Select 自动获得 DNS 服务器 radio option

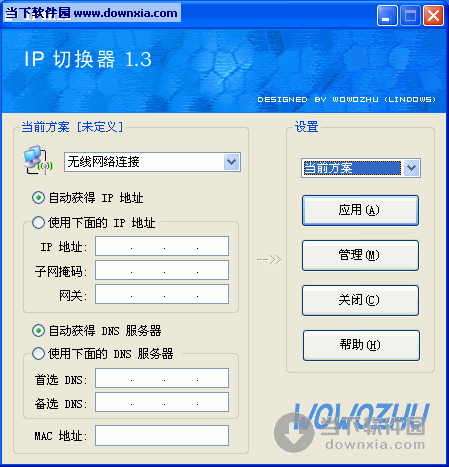click(38, 330)
